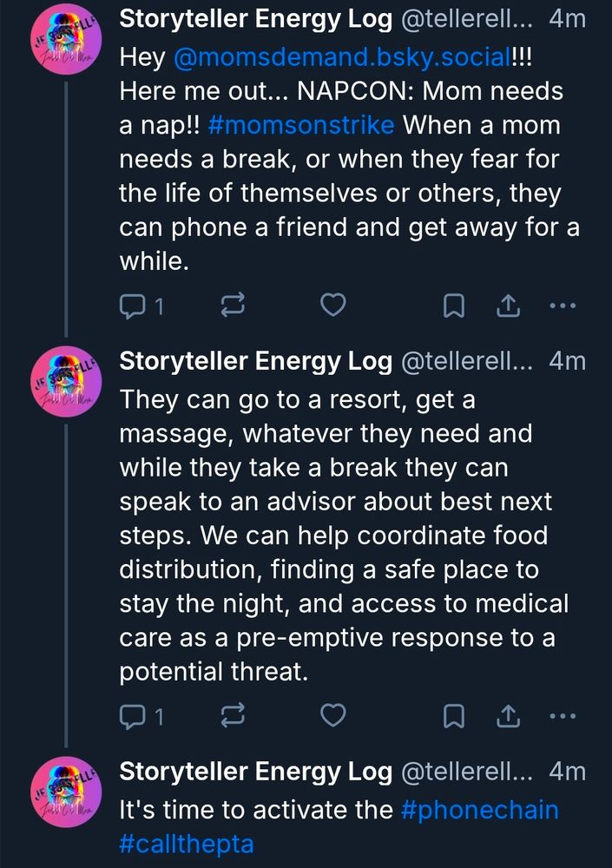Open the @momsdemand.bsky.social mention link
This screenshot has height=868, width=612.
pos(342,57)
